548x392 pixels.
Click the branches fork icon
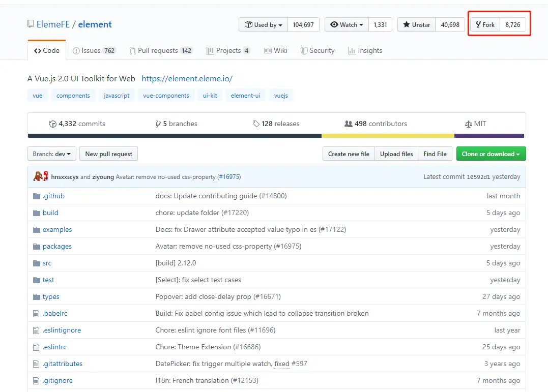(x=158, y=124)
